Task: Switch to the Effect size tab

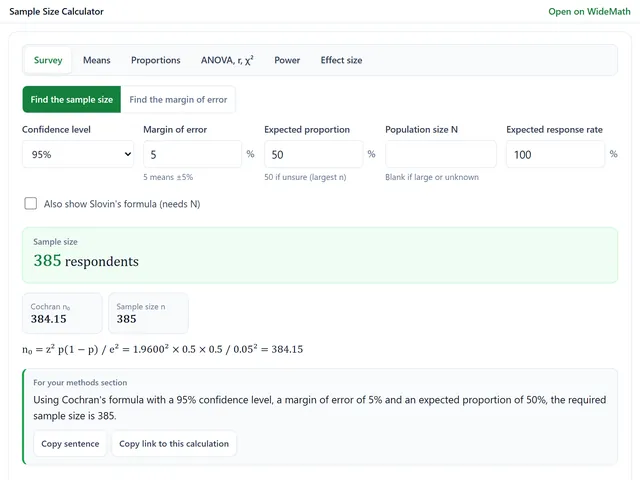Action: 341,60
